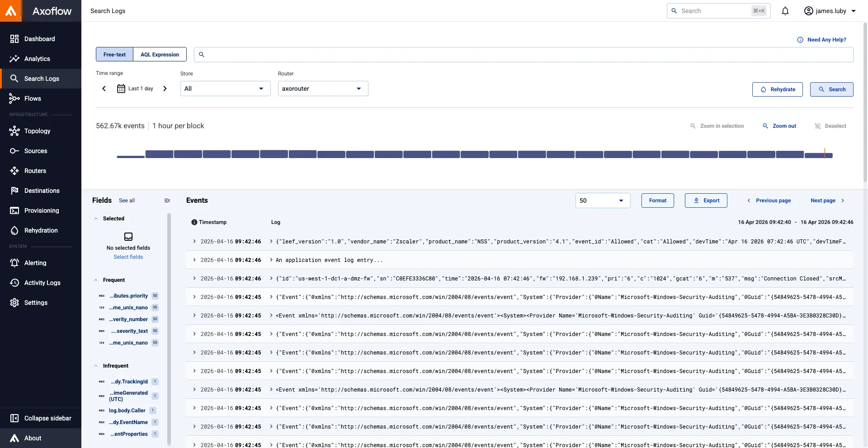
Task: Expand the us-west-1-dc1-a-dmz-fw event row
Action: 194,279
